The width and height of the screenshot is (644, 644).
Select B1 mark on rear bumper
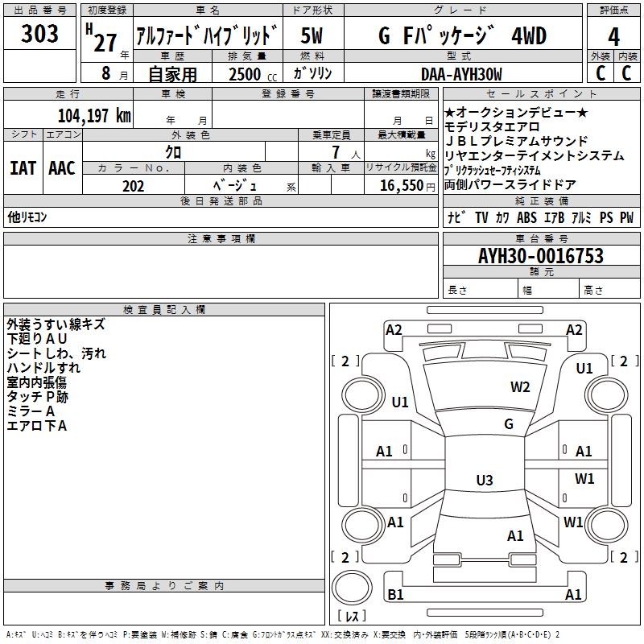395,594
